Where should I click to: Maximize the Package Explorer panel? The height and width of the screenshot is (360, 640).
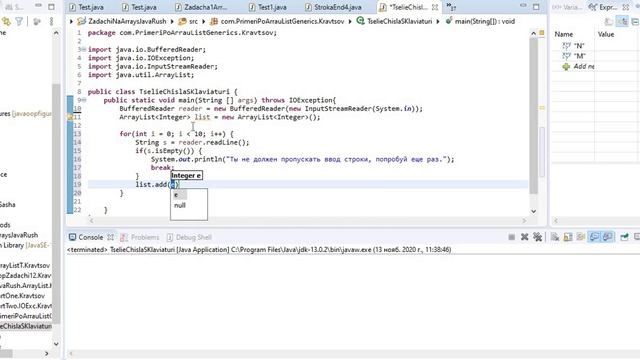click(51, 7)
